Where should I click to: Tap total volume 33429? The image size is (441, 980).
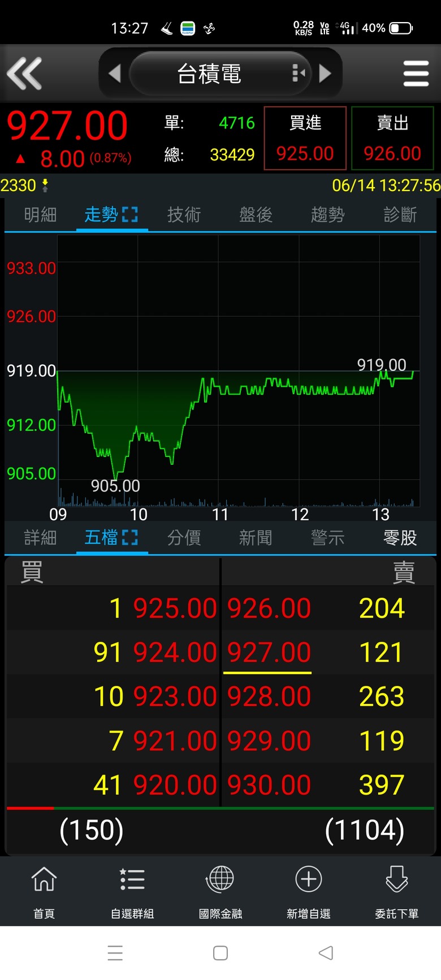coord(232,154)
